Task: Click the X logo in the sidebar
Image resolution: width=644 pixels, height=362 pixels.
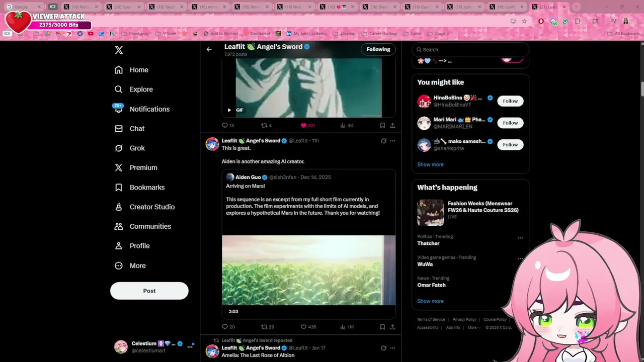Action: tap(119, 50)
